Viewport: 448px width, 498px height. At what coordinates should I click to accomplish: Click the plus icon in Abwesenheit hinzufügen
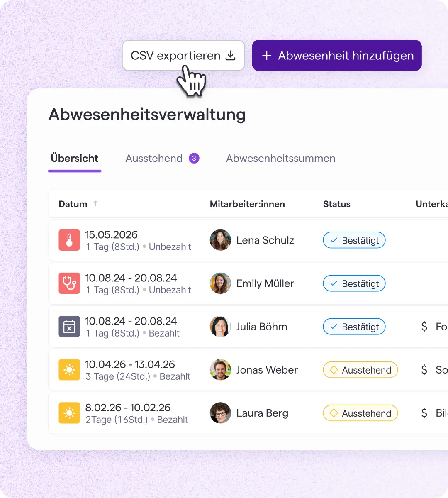267,55
